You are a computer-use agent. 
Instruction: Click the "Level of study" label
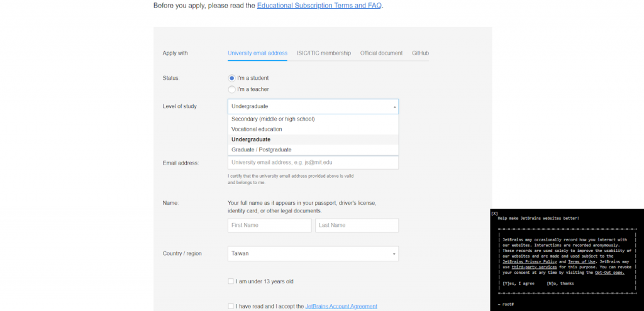click(179, 107)
